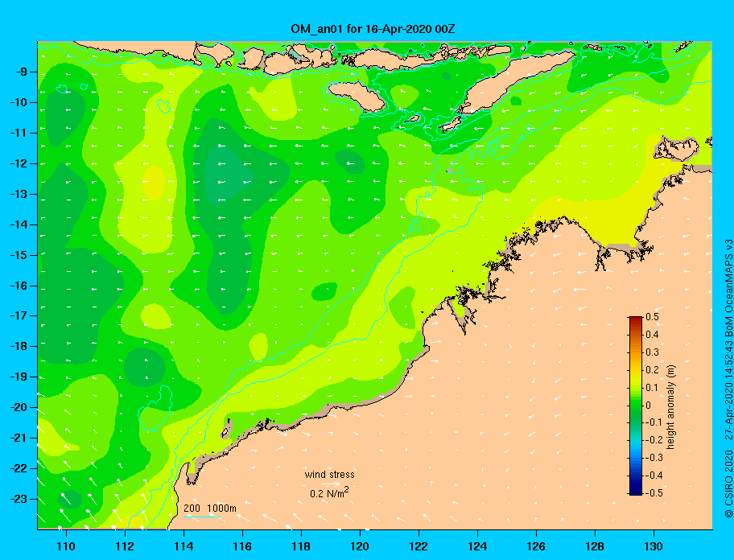Screen dimensions: 734x560
Task: Click colorbar tick value -0.5 at bottom
Action: click(654, 492)
